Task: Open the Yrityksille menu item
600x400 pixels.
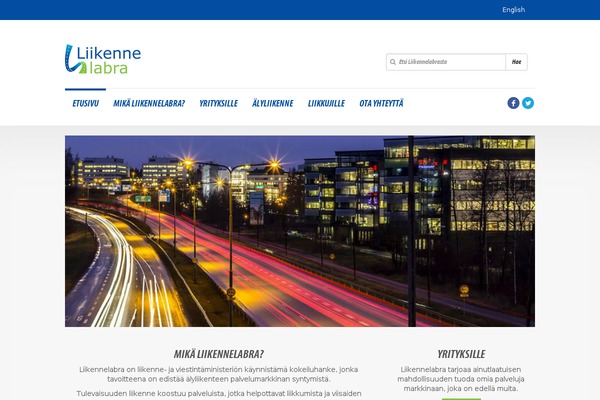Action: pyautogui.click(x=218, y=103)
